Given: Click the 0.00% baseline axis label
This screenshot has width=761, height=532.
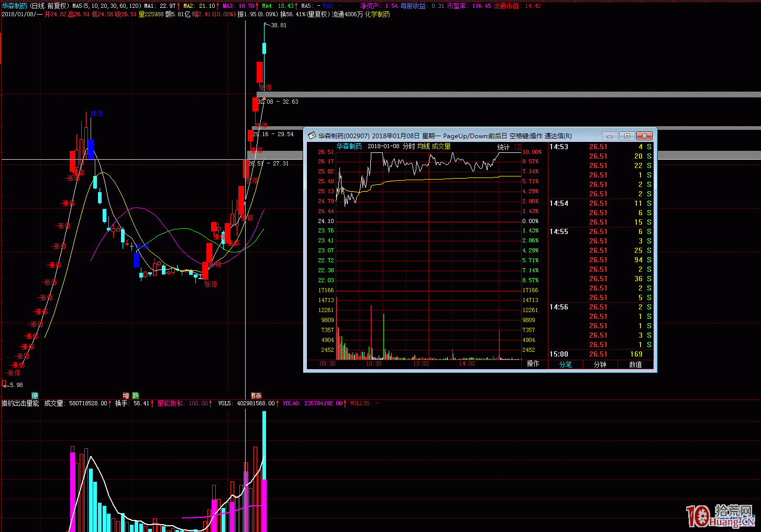Looking at the screenshot, I should [x=531, y=221].
